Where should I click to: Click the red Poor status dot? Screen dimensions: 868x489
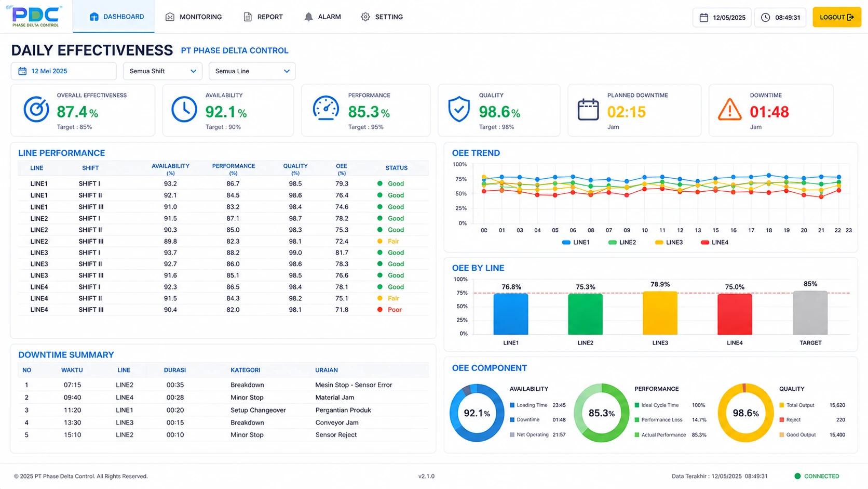[380, 310]
